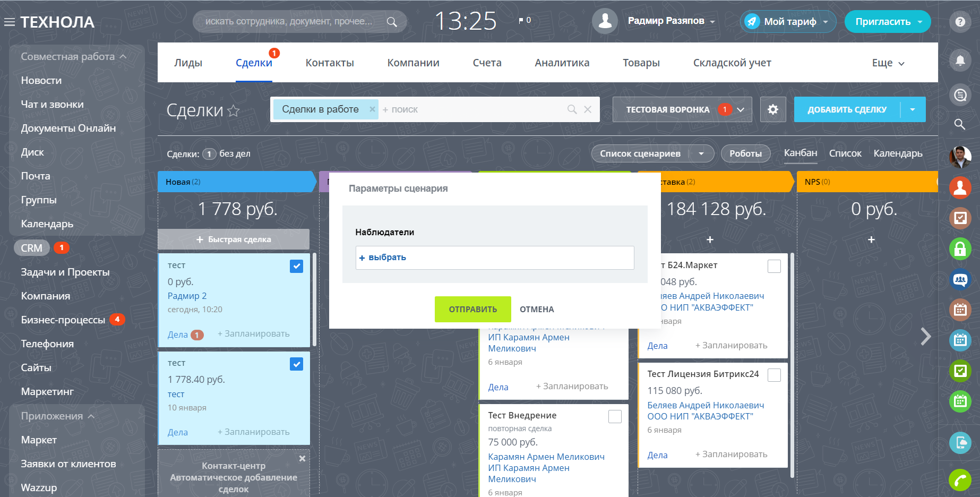Open Радмир Разяпов user menu
This screenshot has height=497, width=980.
coord(672,21)
